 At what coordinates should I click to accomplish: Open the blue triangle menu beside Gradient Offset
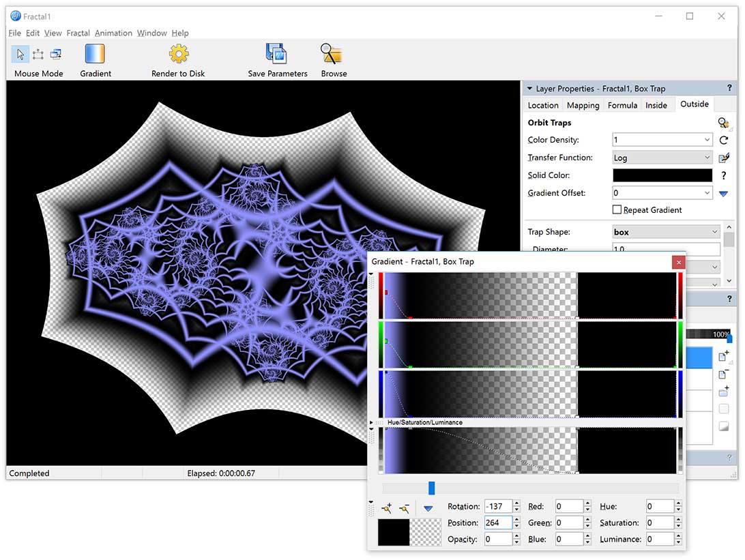pos(723,193)
